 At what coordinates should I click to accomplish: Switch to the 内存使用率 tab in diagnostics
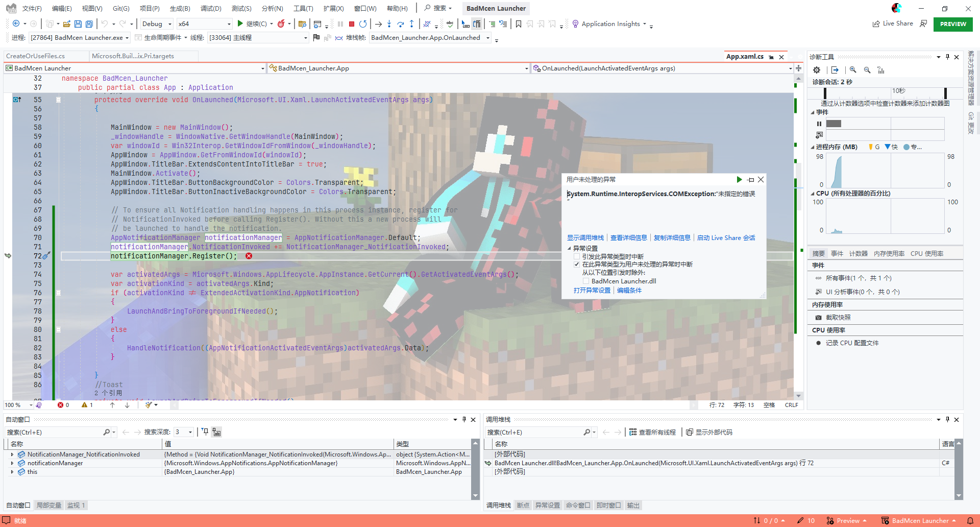[889, 254]
